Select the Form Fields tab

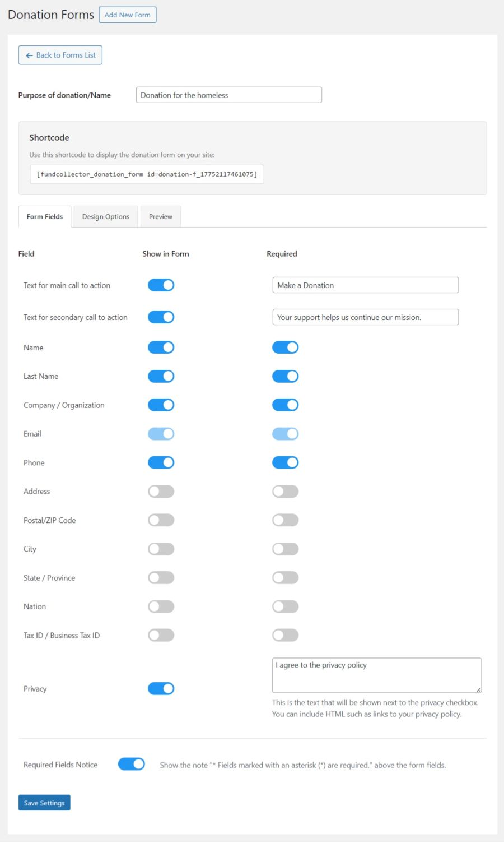[44, 216]
